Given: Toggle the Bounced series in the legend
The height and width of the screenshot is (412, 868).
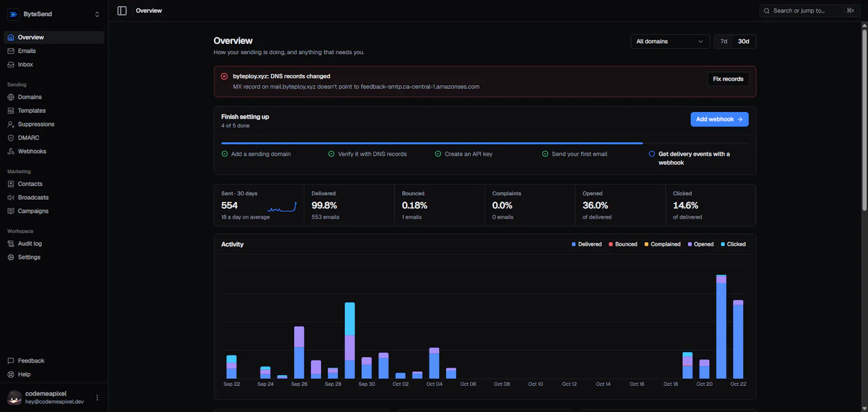Looking at the screenshot, I should coord(623,244).
